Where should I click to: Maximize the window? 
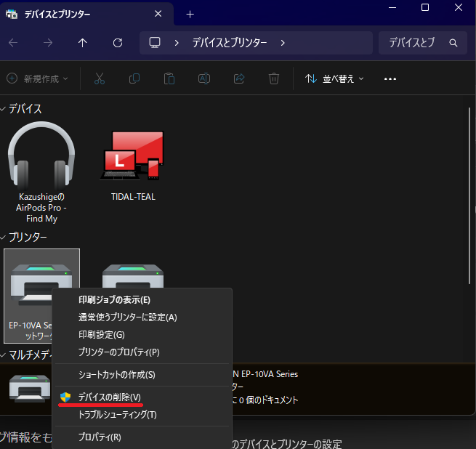[425, 7]
